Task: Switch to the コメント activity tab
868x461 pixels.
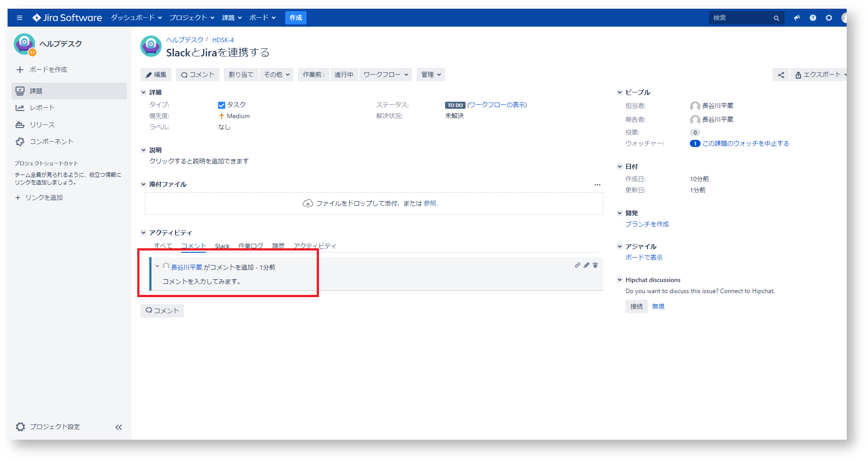Action: coord(194,246)
